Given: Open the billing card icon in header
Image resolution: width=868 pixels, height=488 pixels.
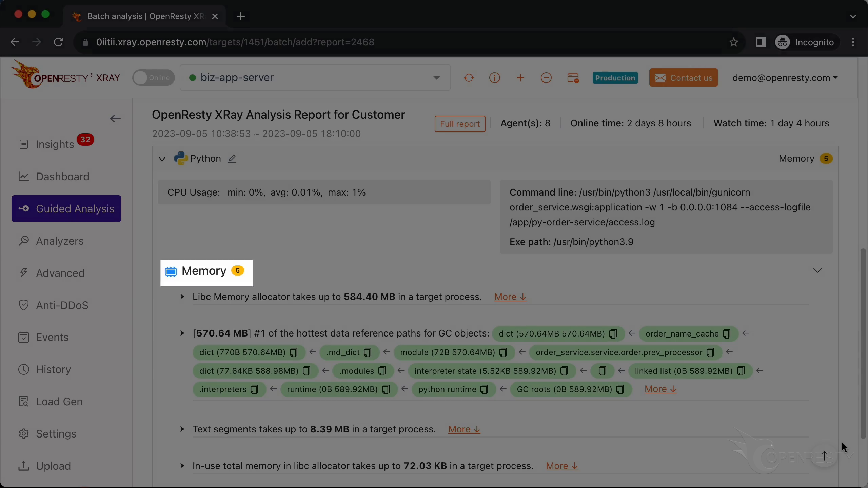Looking at the screenshot, I should [x=573, y=78].
